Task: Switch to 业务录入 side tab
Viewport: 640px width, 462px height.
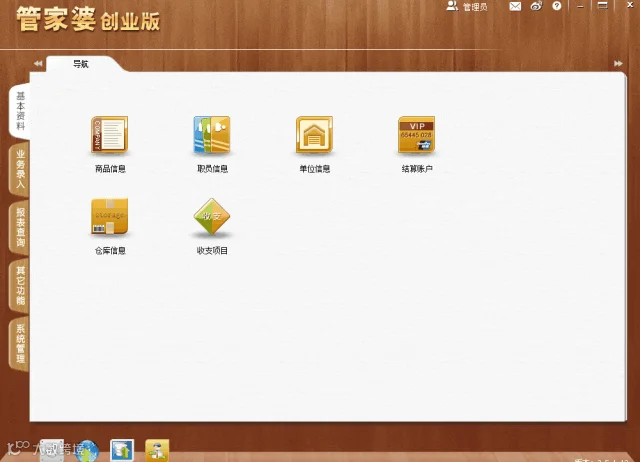Action: 20,169
